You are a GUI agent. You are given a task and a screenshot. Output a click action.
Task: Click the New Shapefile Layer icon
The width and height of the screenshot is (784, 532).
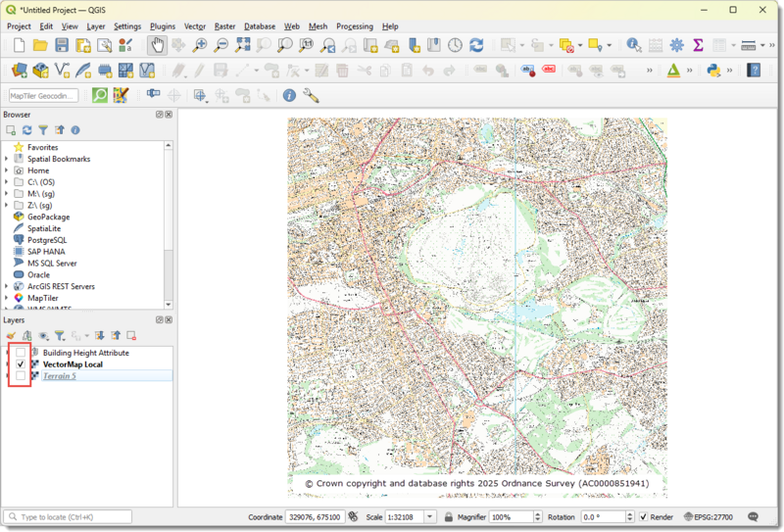[x=62, y=71]
